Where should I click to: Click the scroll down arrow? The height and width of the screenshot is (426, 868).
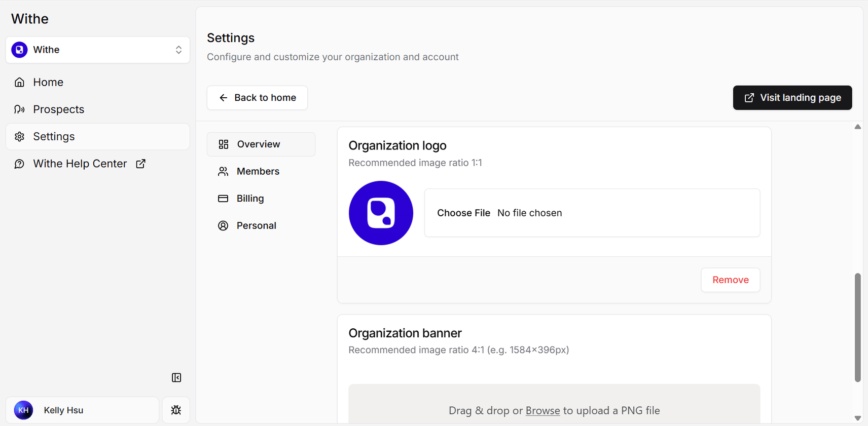coord(858,418)
